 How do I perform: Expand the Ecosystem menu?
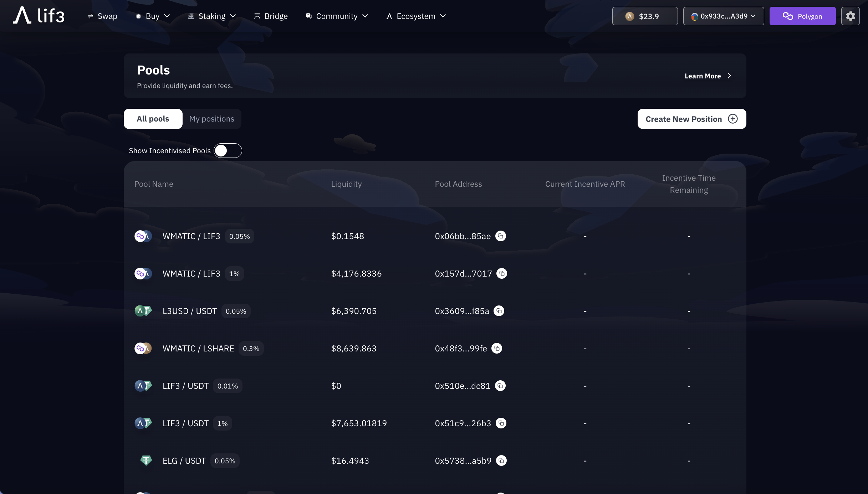coord(416,16)
